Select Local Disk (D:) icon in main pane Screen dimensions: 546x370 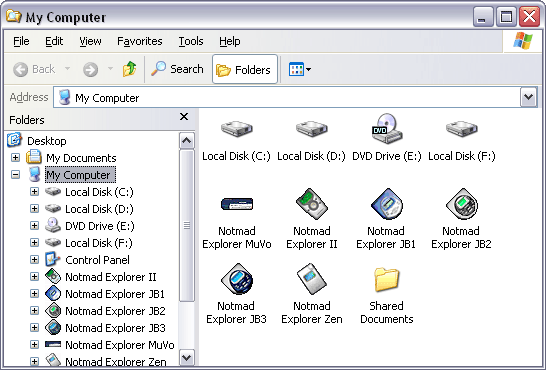(x=312, y=129)
